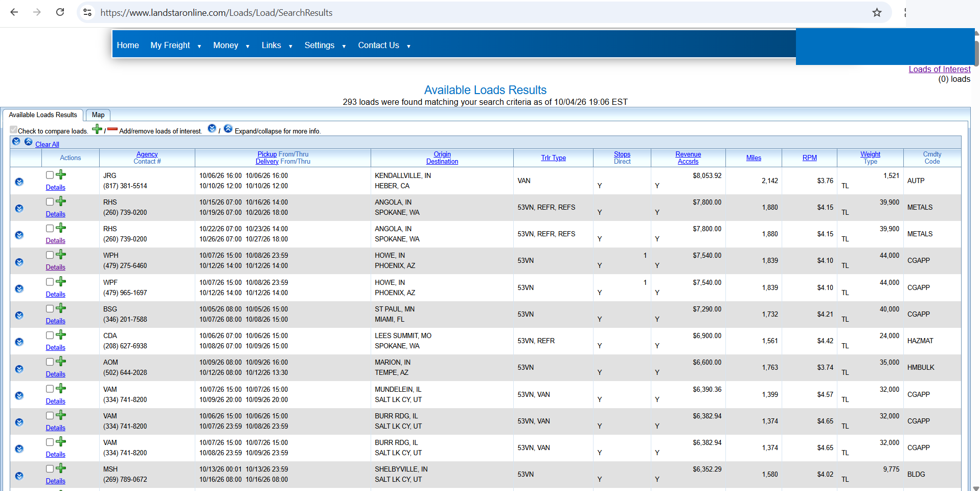Click the collapse-all icon beside Clear All
Screen dimensions: 980x491
point(29,142)
